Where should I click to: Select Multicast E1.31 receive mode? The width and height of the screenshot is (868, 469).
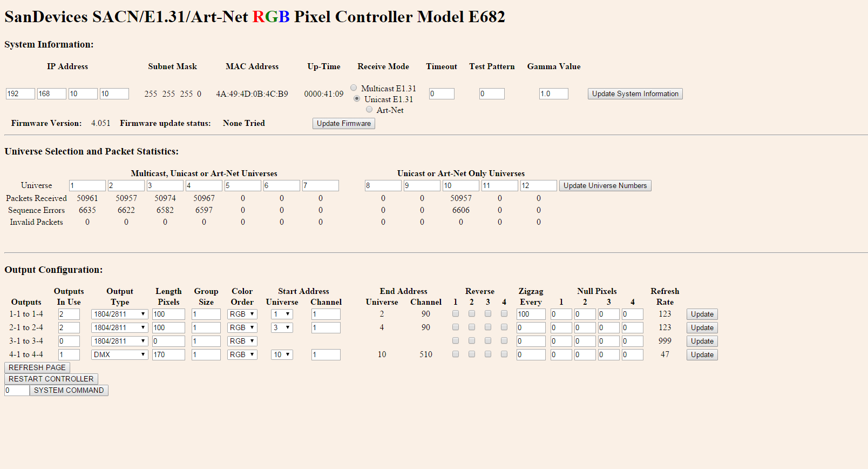pyautogui.click(x=354, y=88)
